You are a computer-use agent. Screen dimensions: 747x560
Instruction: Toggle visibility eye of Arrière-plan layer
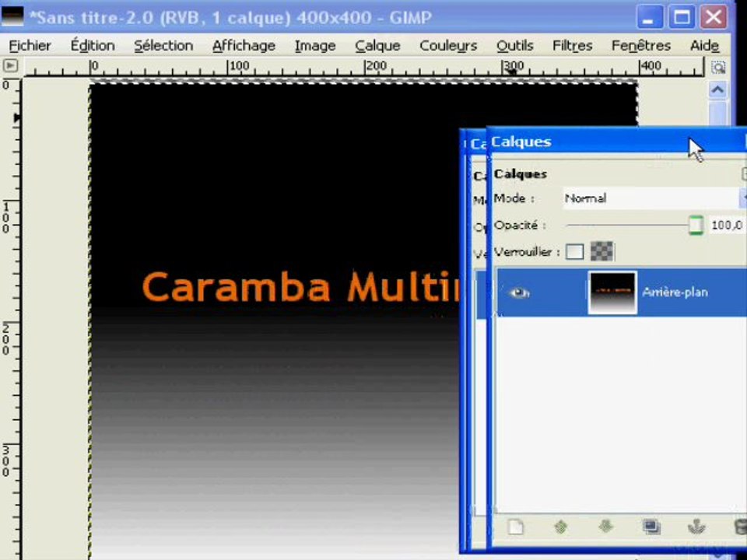pyautogui.click(x=519, y=292)
